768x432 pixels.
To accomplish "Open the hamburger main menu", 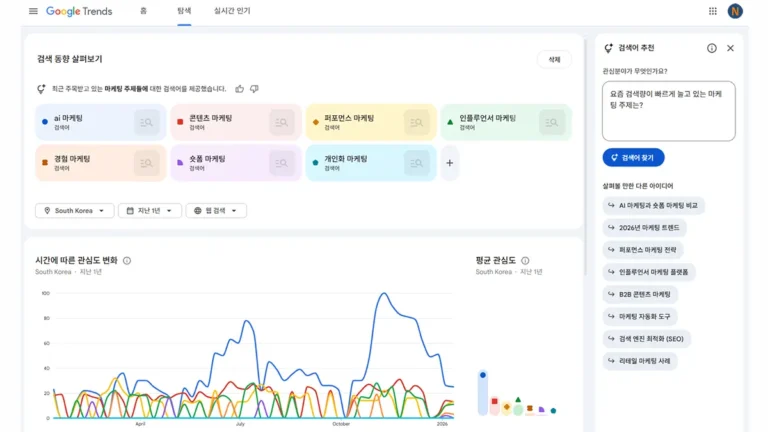I will 33,11.
